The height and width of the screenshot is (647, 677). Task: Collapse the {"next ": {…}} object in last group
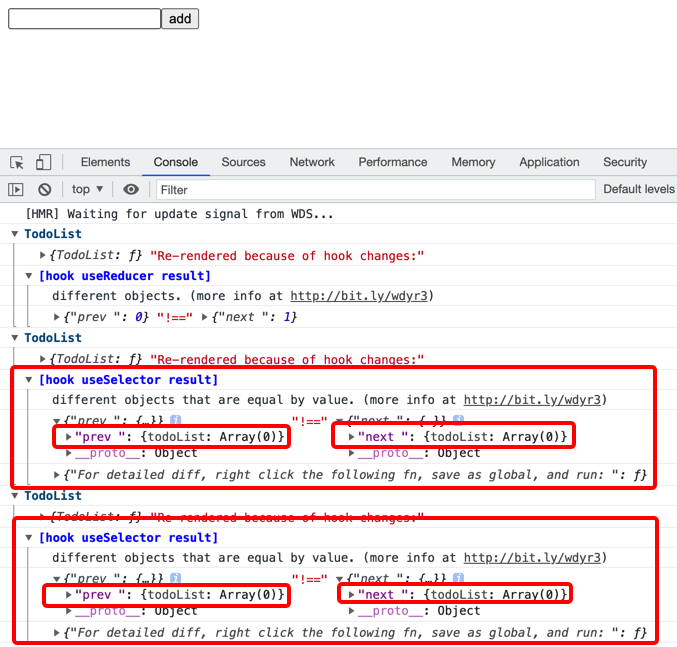tap(339, 579)
